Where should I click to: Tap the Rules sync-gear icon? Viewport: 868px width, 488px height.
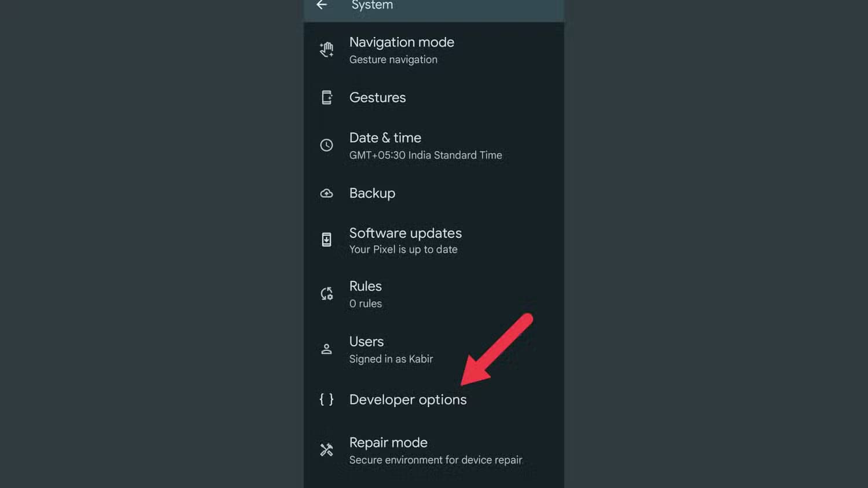[x=326, y=294]
